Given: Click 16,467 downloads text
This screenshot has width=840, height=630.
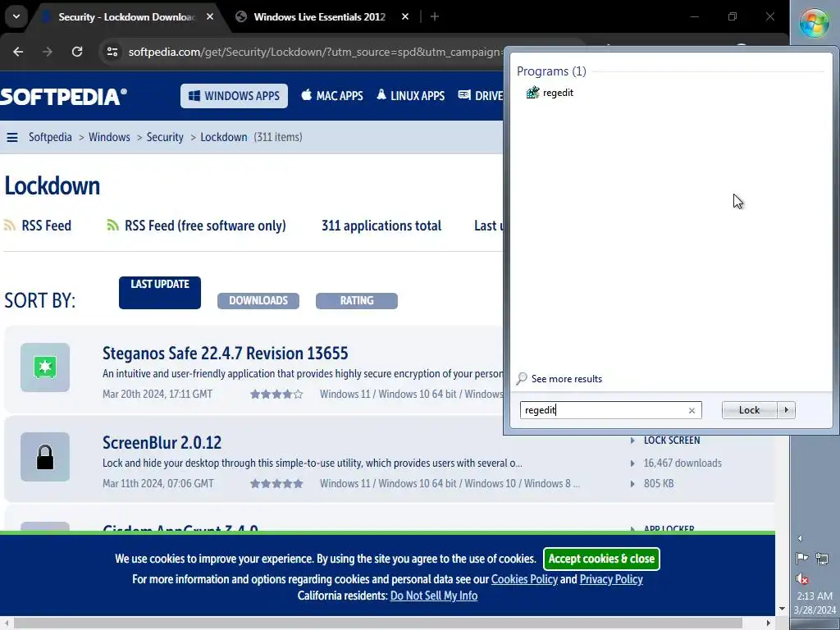Looking at the screenshot, I should pyautogui.click(x=682, y=463).
